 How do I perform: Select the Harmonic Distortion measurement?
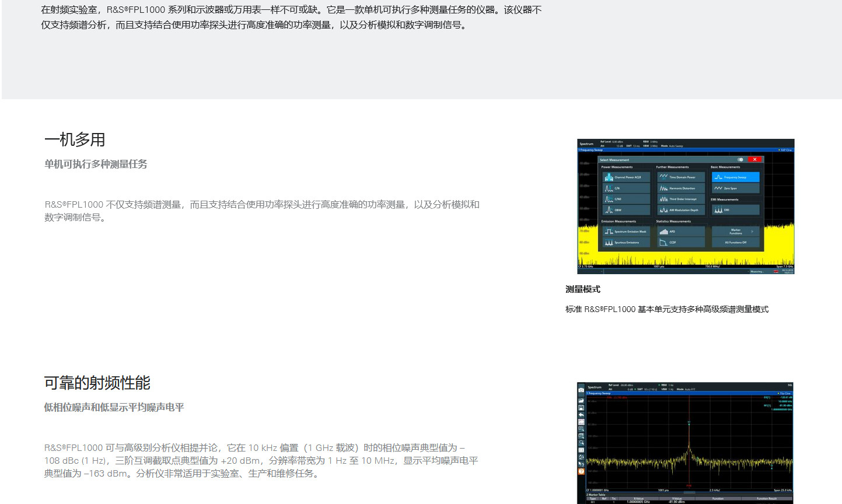pos(680,188)
